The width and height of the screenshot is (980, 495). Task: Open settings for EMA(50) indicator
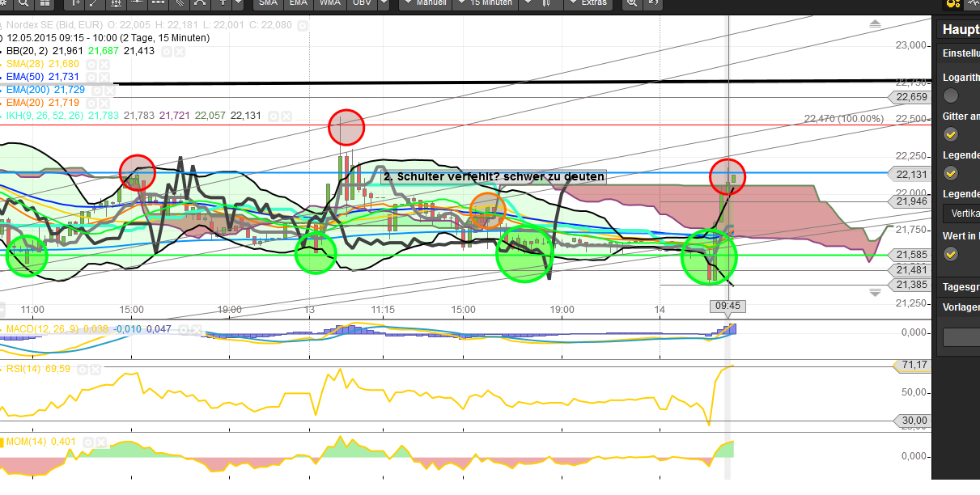[91, 77]
